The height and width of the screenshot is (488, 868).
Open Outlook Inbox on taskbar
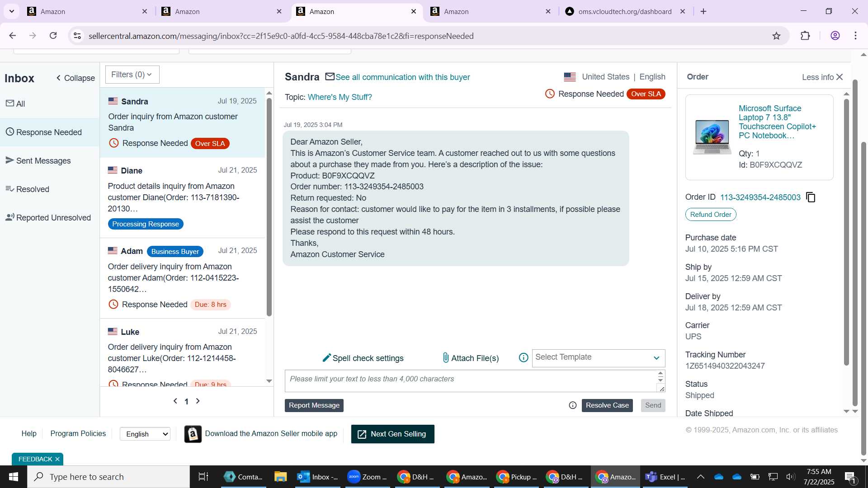click(317, 477)
